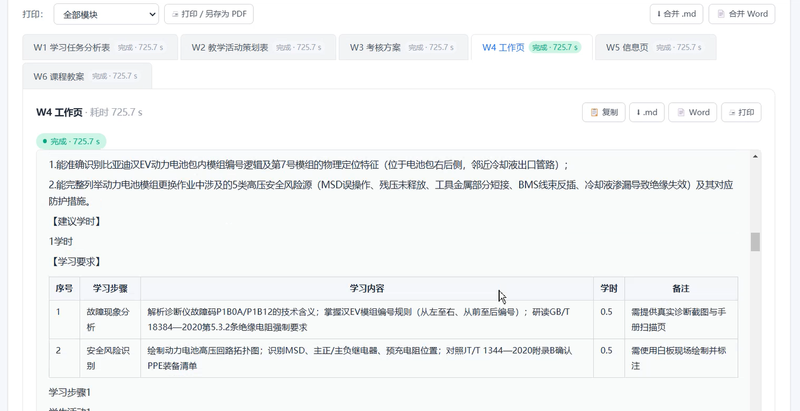Open the W3 考核方案 tab
Image resolution: width=800 pixels, height=411 pixels.
[403, 47]
